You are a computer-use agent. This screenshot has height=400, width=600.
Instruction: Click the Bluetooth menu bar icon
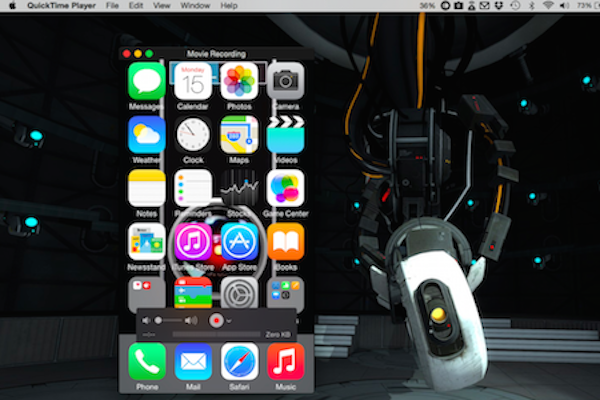[532, 6]
